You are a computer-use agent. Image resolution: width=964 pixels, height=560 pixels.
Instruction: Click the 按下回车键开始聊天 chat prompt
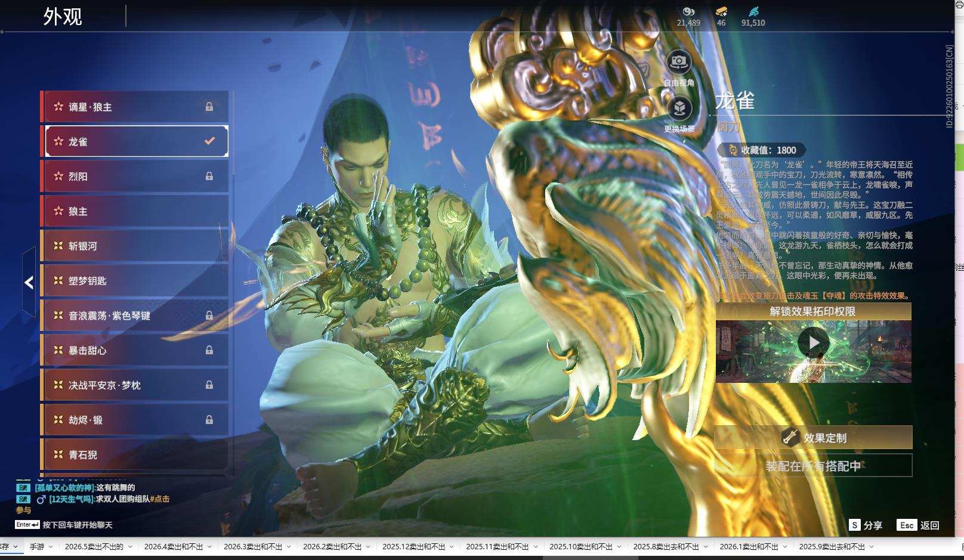(x=78, y=525)
